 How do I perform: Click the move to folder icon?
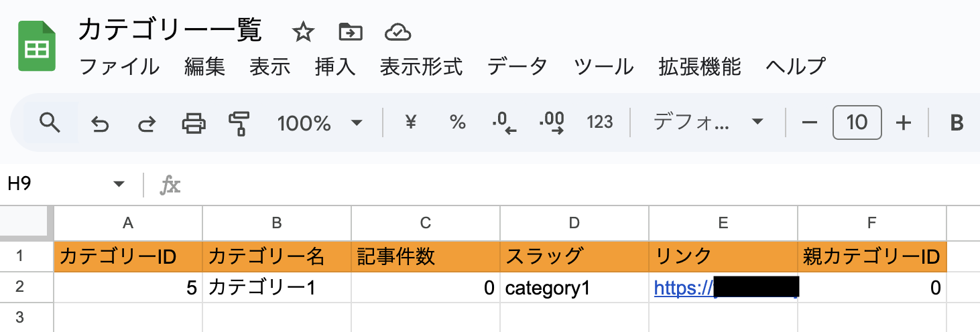(x=350, y=31)
